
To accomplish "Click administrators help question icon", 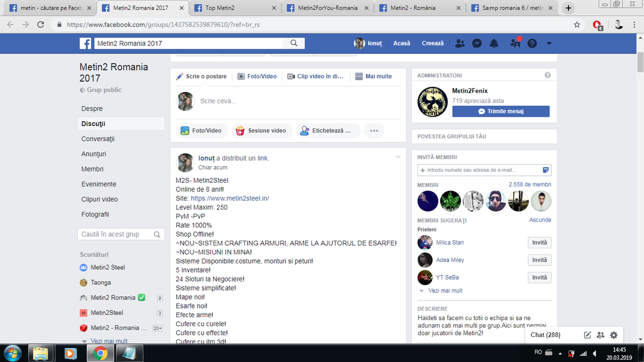I will click(547, 75).
